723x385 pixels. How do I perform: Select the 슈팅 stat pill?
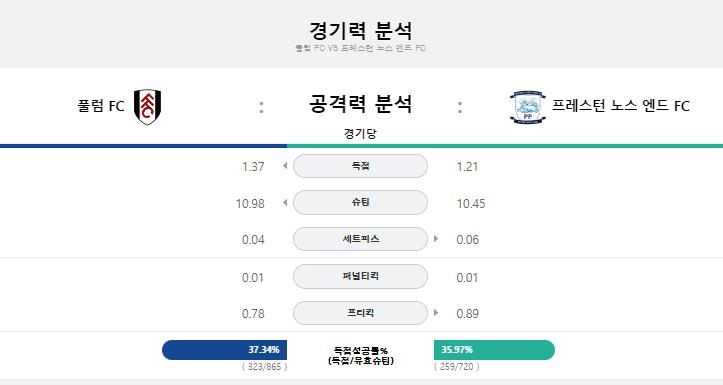point(360,202)
